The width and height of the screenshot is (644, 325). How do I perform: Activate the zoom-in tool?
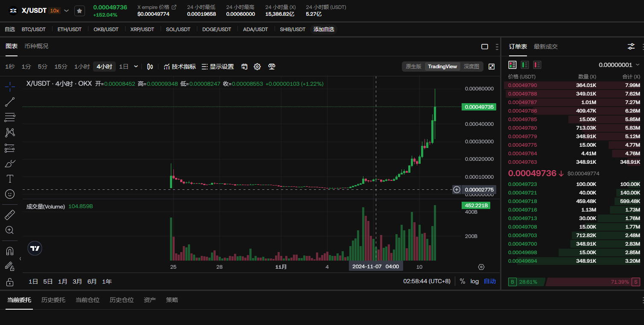coord(10,230)
